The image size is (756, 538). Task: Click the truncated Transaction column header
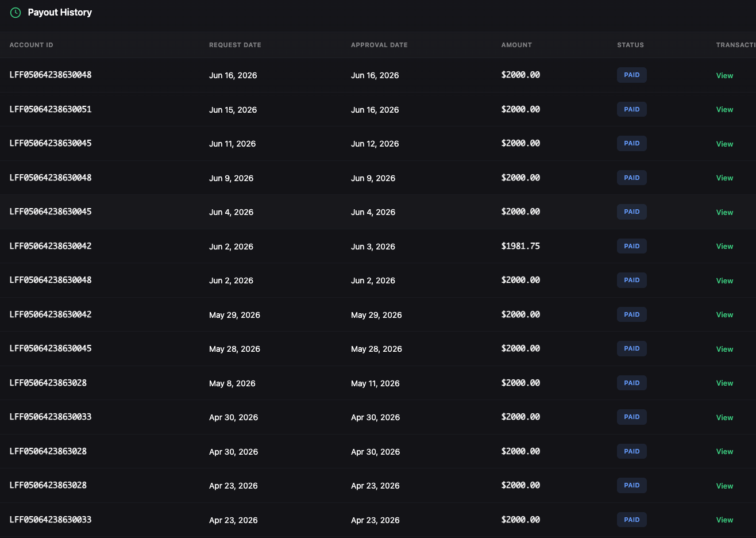(736, 45)
